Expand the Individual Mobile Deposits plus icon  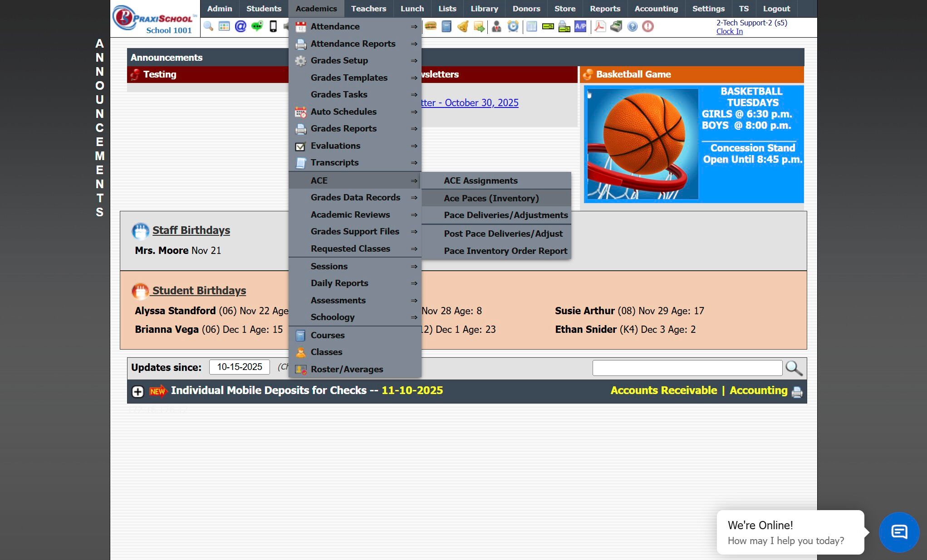[x=138, y=391]
